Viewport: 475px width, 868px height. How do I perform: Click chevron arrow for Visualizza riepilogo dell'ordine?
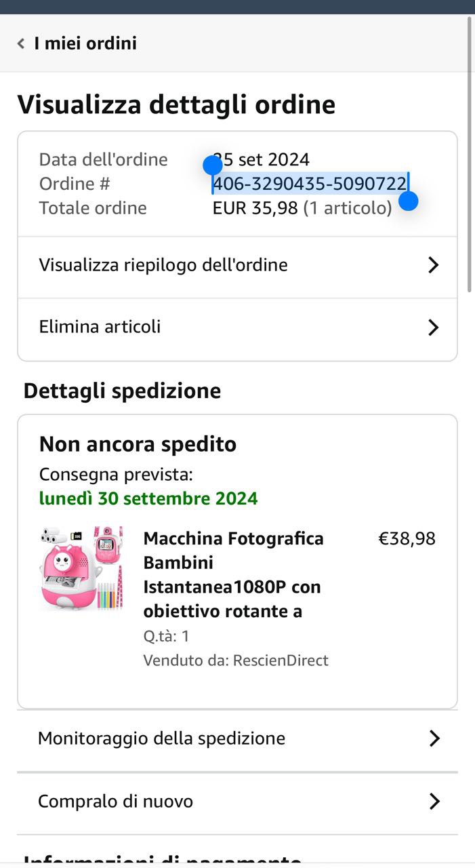(x=434, y=265)
